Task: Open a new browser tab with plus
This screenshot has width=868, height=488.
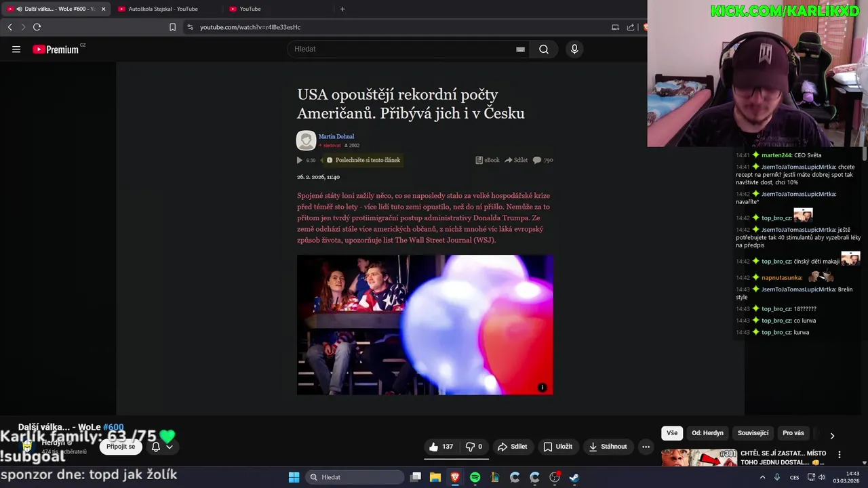Action: pyautogui.click(x=342, y=9)
